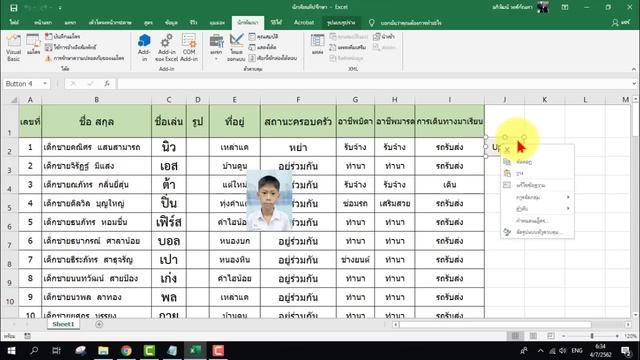Viewport: 640px width, 360px height.
Task: Select column F header
Action: [298, 100]
